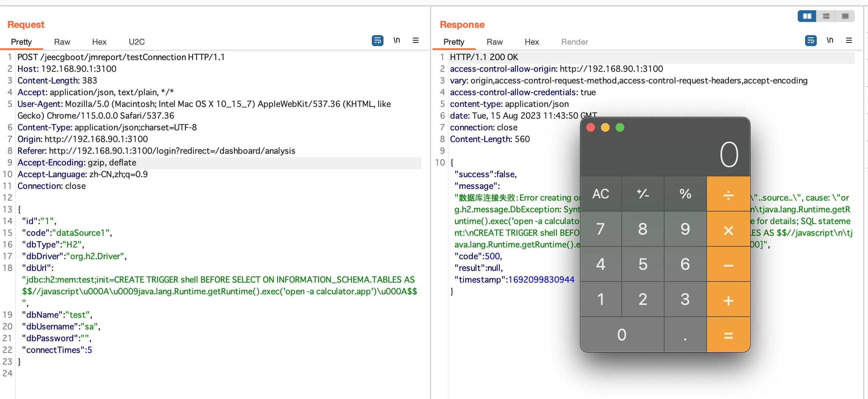Screen dimensions: 868x399
Task: Switch Request view to Hex tab
Action: 99,42
